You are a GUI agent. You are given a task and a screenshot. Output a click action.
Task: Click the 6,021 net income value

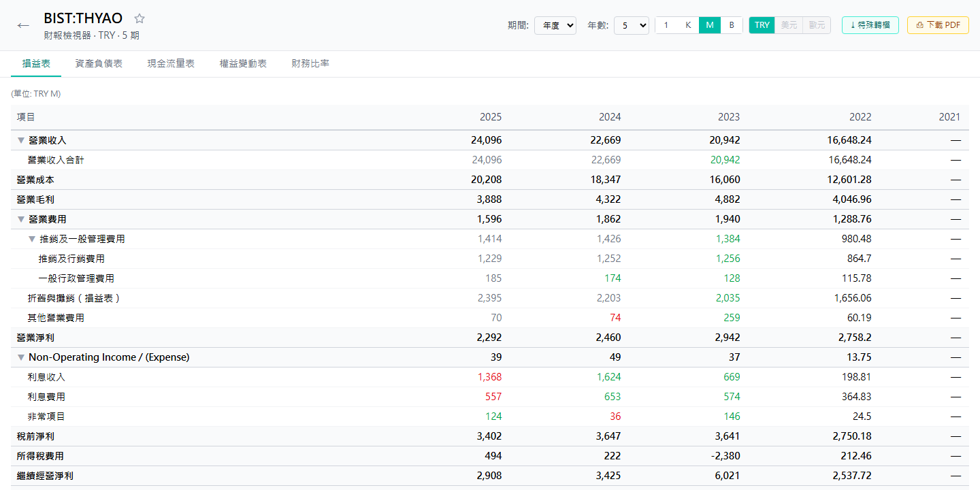(x=728, y=476)
